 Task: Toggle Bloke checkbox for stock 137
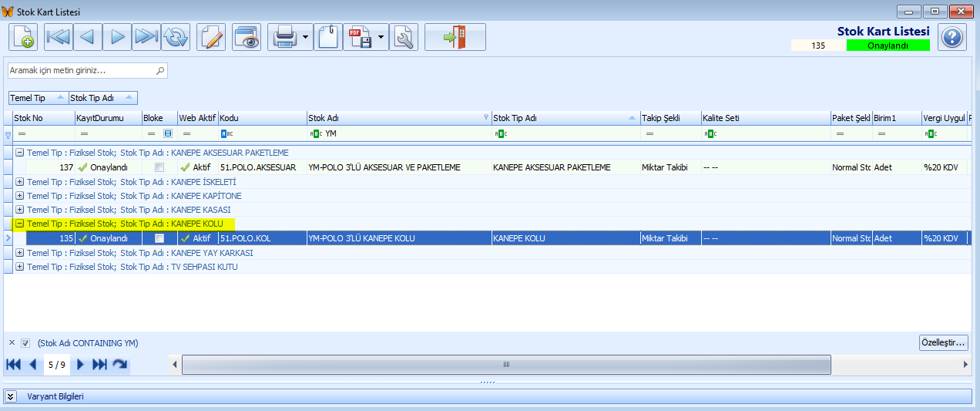(x=159, y=167)
